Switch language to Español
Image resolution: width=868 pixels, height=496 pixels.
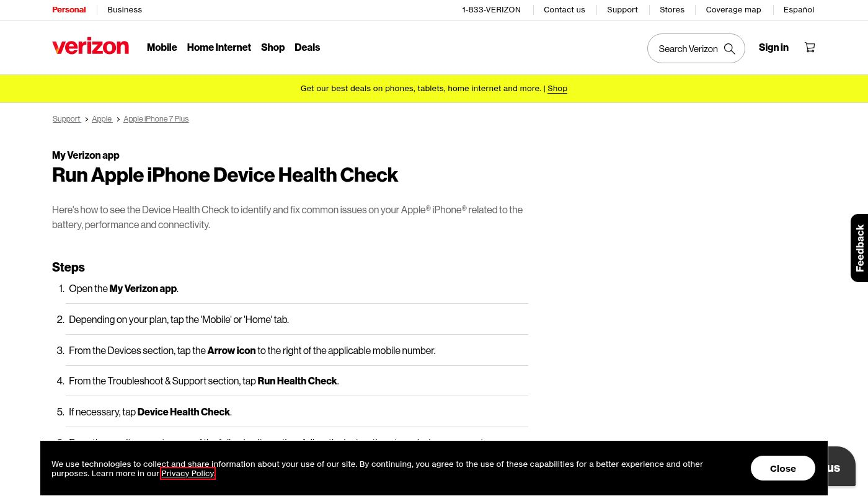click(799, 10)
